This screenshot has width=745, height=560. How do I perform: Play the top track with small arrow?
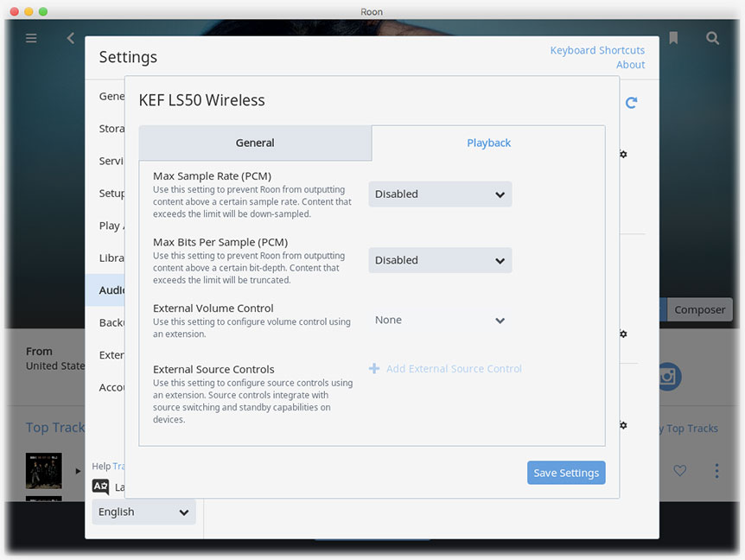78,471
